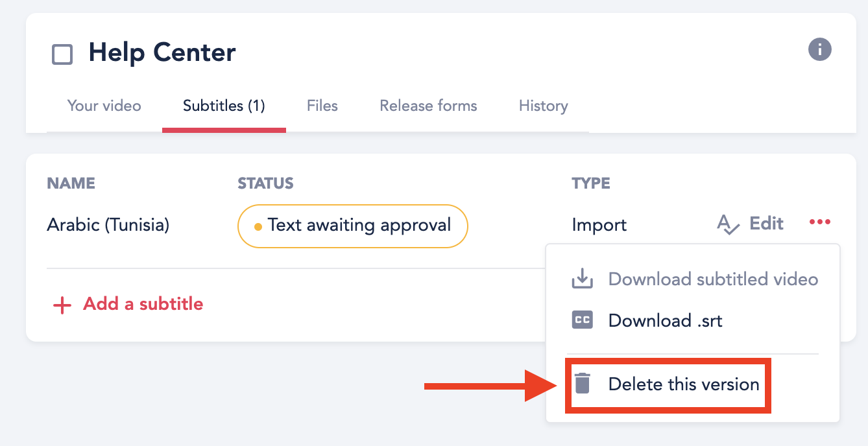The width and height of the screenshot is (868, 446).
Task: Switch to the Your video tab
Action: click(x=104, y=106)
